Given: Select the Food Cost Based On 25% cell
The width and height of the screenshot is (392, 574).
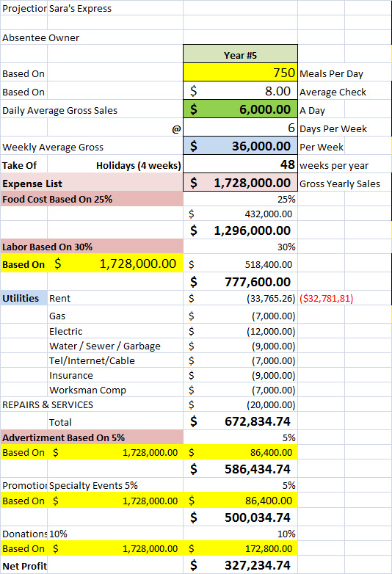Looking at the screenshot, I should pos(92,199).
